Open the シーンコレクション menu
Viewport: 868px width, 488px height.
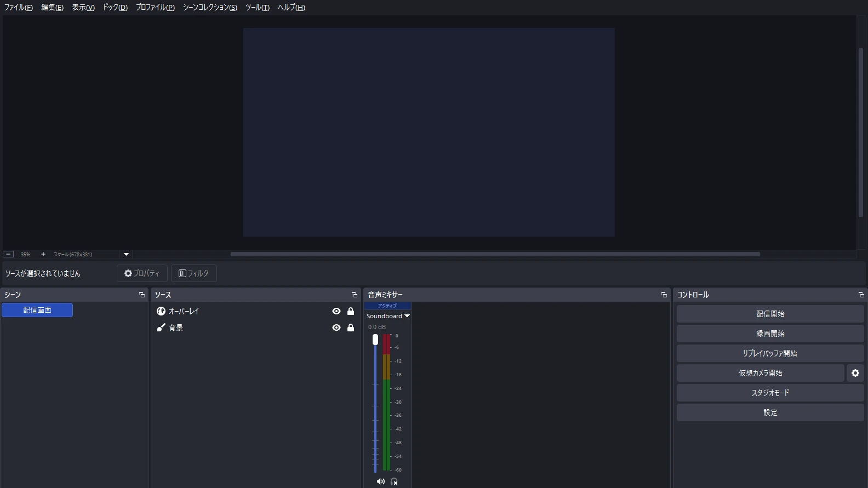(x=210, y=7)
